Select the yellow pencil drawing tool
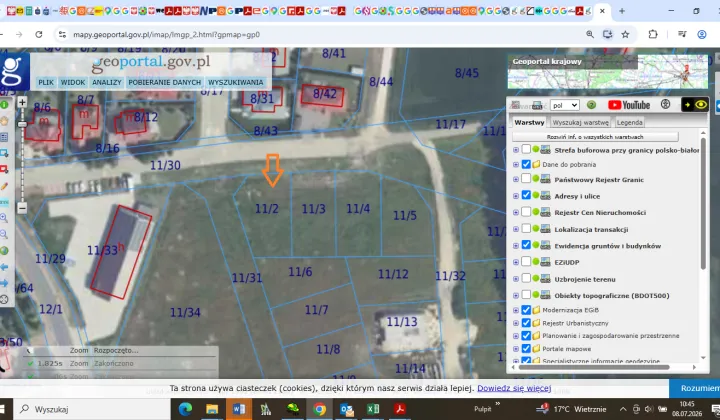This screenshot has height=420, width=720. point(4,186)
